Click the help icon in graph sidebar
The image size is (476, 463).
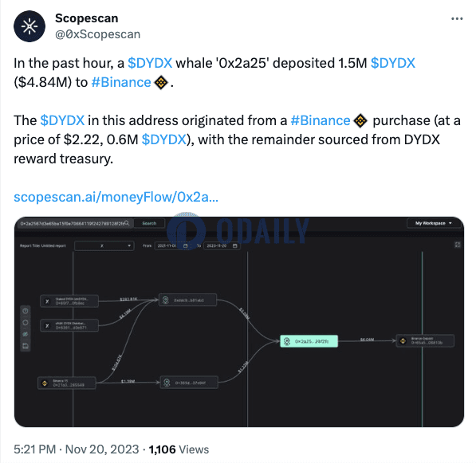(26, 311)
